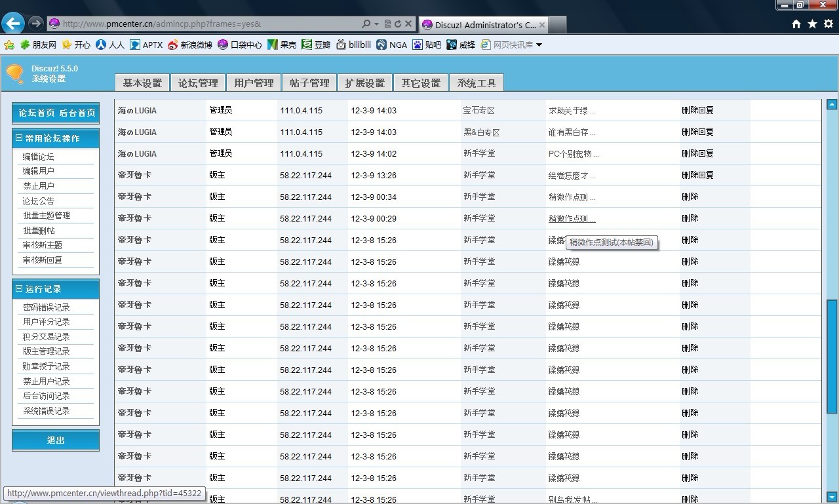Collapse the 运行记录 section
The width and height of the screenshot is (839, 504).
coord(19,288)
